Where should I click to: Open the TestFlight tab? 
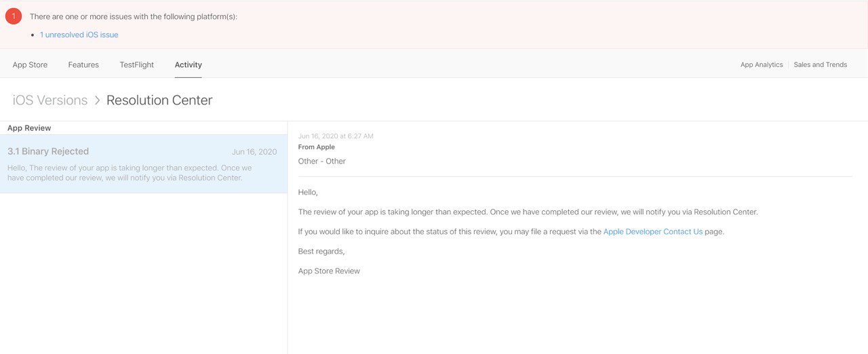coord(137,65)
